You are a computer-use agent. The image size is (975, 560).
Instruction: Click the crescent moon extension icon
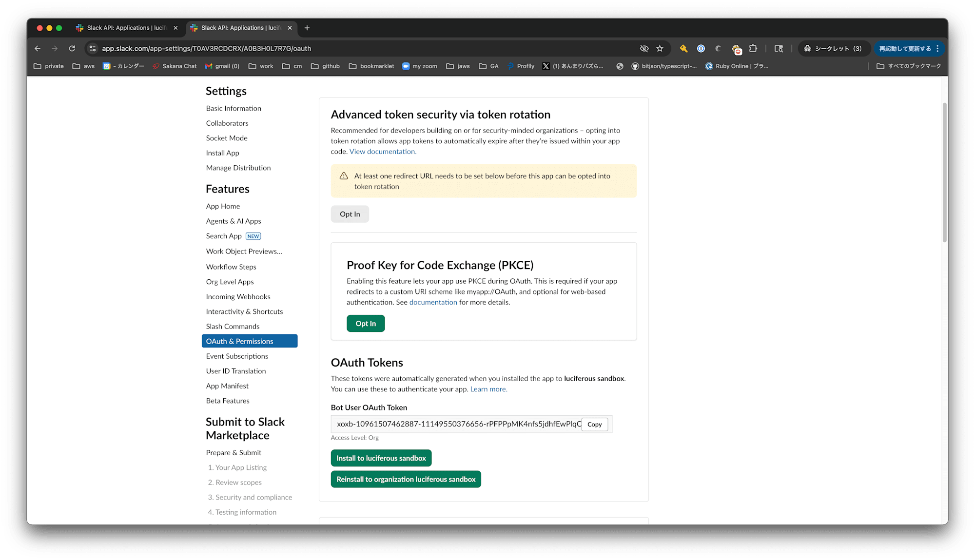[x=718, y=48]
